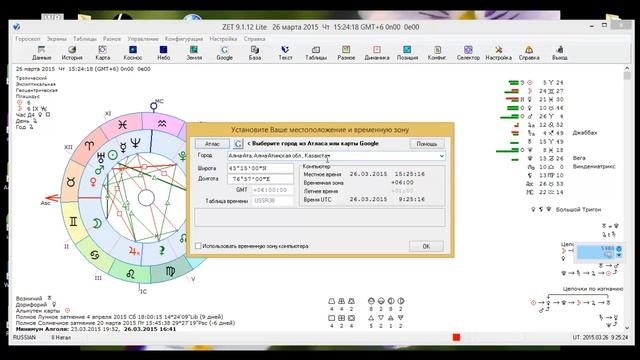
Task: Click the Позиция toolbar icon
Action: pyautogui.click(x=407, y=53)
